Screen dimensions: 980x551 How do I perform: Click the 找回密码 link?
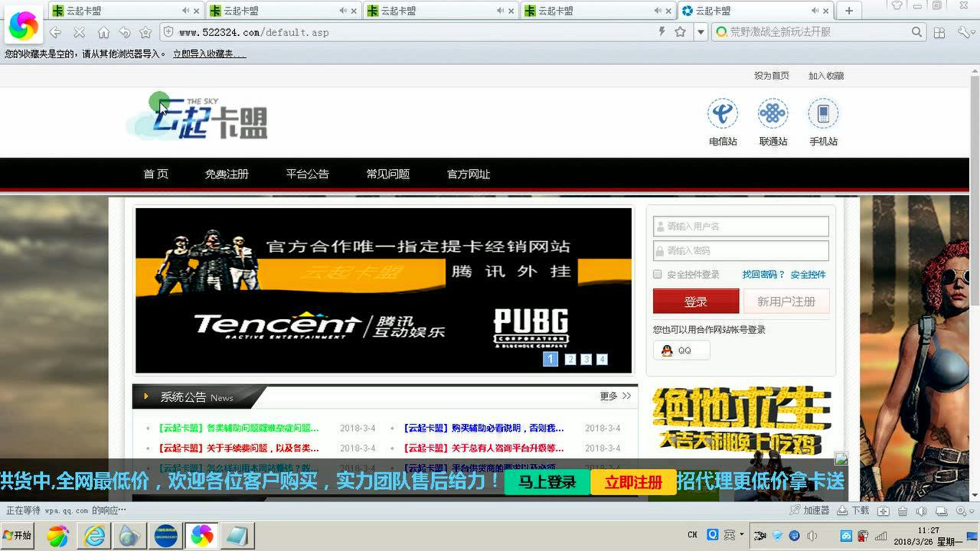(763, 274)
